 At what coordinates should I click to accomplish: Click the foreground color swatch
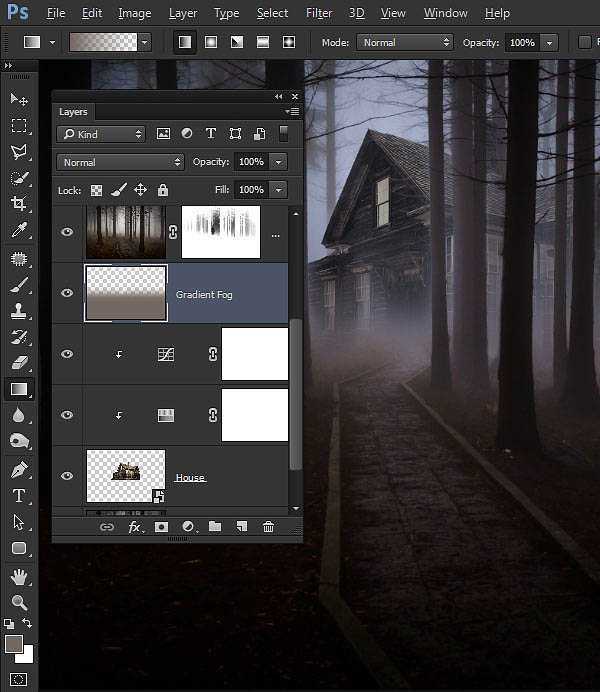(x=14, y=644)
